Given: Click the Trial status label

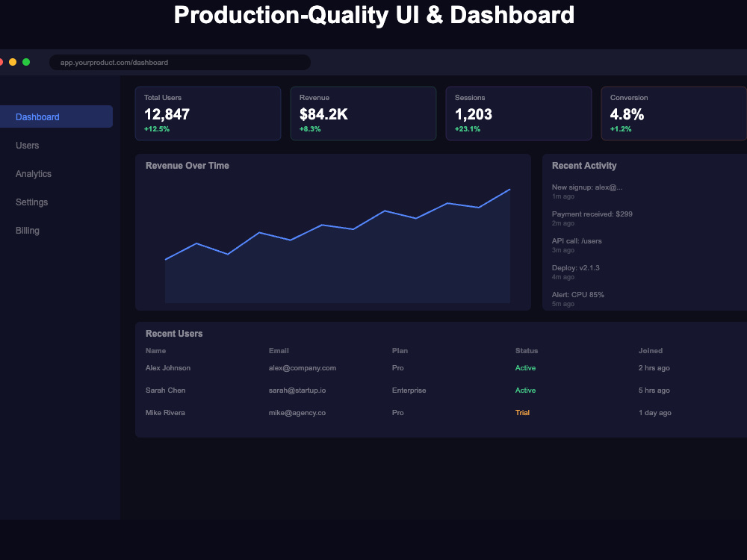Looking at the screenshot, I should (x=522, y=413).
